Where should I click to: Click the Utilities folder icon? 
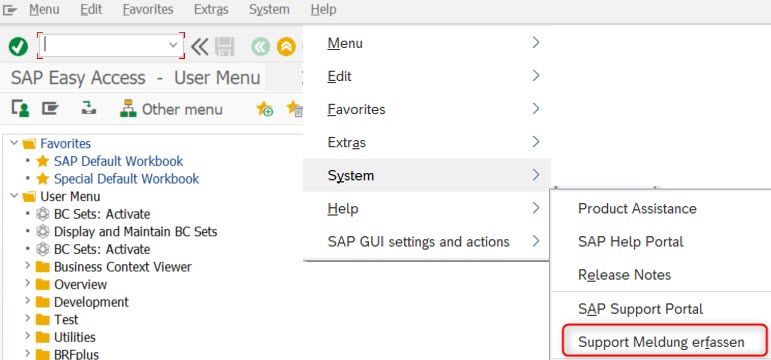coord(43,337)
